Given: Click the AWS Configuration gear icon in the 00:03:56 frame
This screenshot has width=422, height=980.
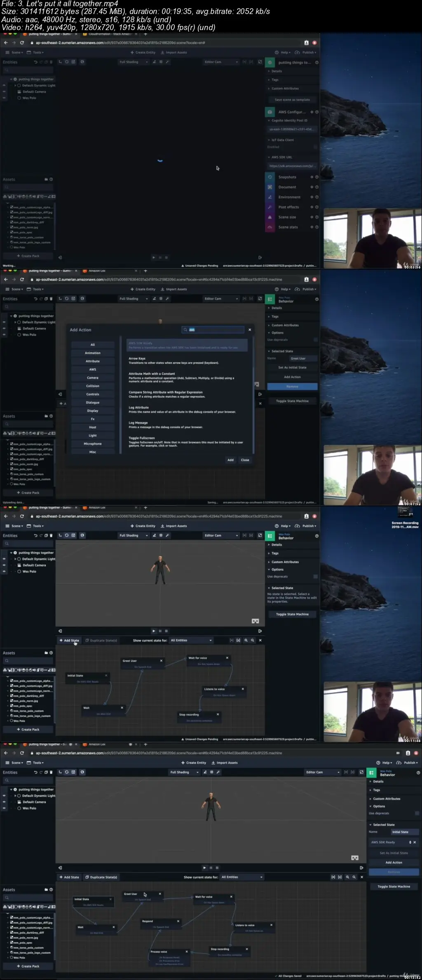Looking at the screenshot, I should click(x=312, y=112).
